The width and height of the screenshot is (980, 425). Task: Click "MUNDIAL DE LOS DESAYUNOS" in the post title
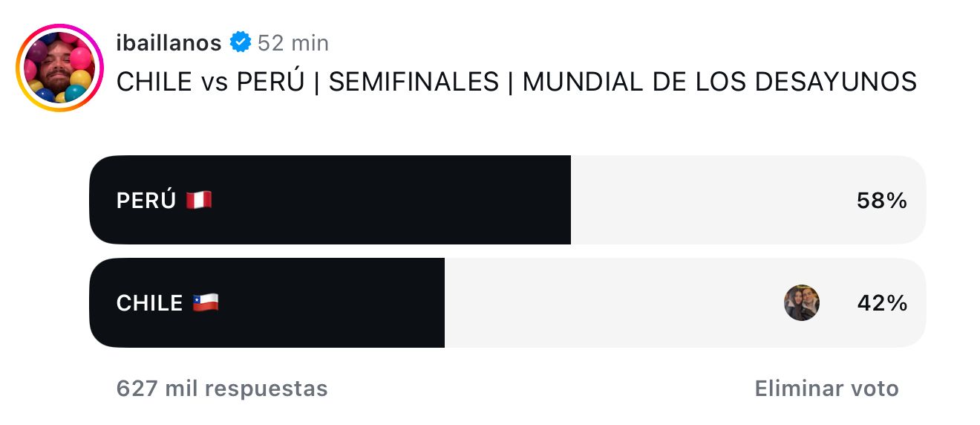click(x=719, y=82)
